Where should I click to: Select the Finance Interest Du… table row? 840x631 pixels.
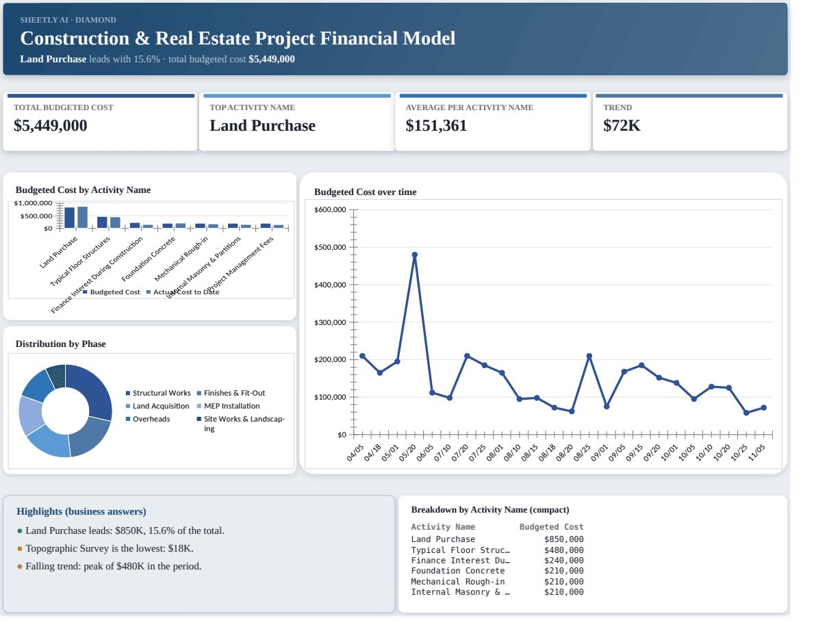(x=498, y=561)
